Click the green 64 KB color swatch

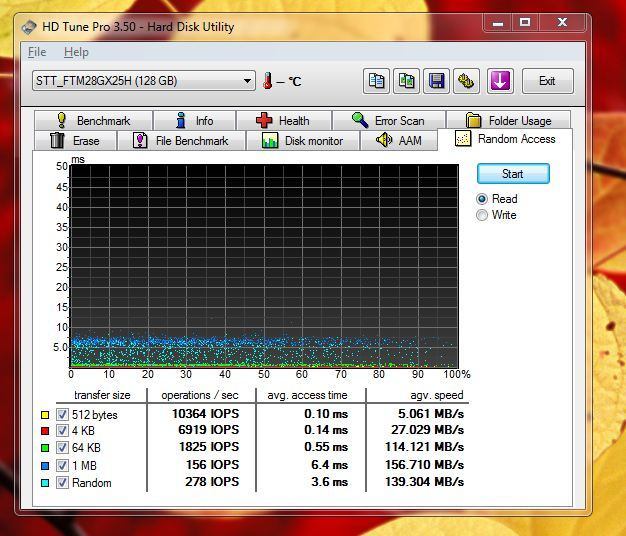tap(45, 448)
